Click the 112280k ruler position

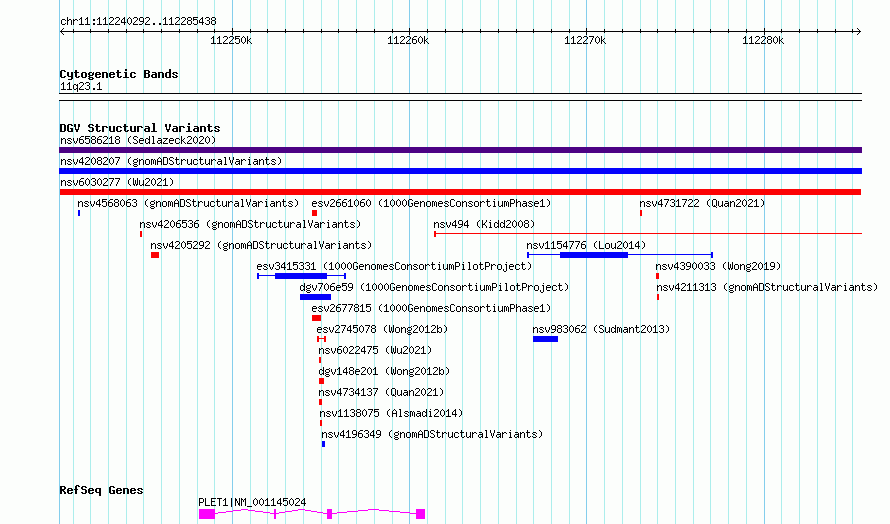763,40
